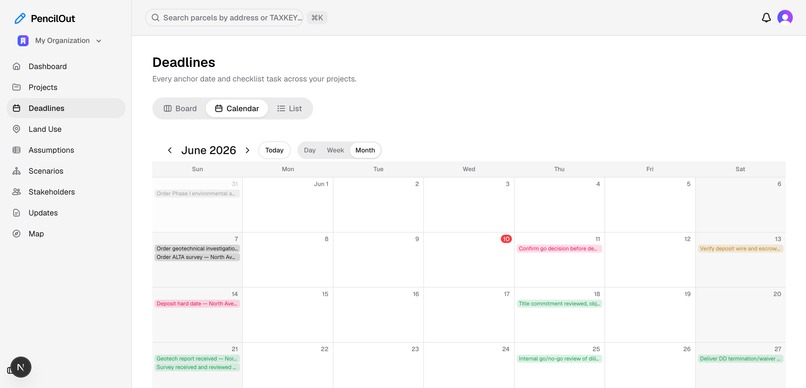Click the ⌘K shortcut badge

tap(317, 17)
